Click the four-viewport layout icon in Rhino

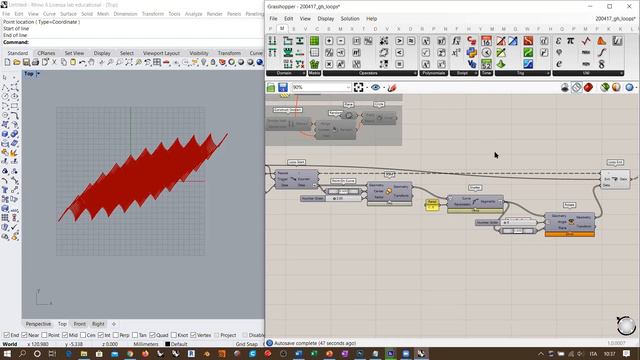tap(157, 62)
